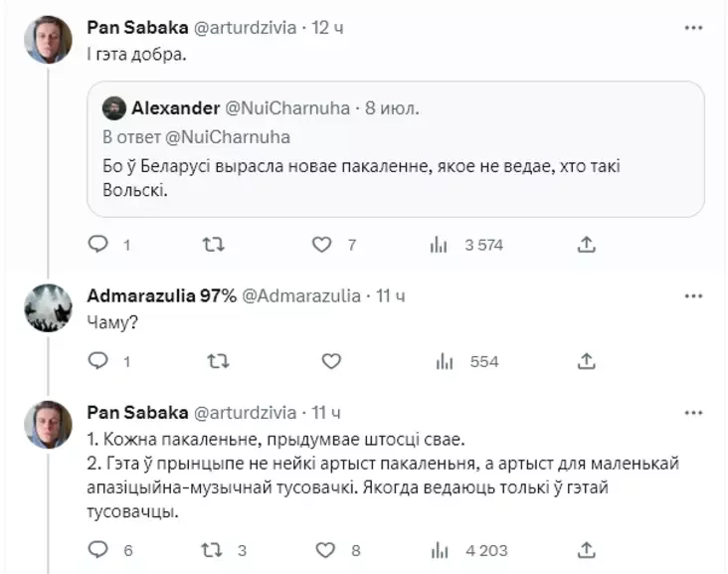Open more options on last tweet
728x574 pixels.
click(693, 412)
